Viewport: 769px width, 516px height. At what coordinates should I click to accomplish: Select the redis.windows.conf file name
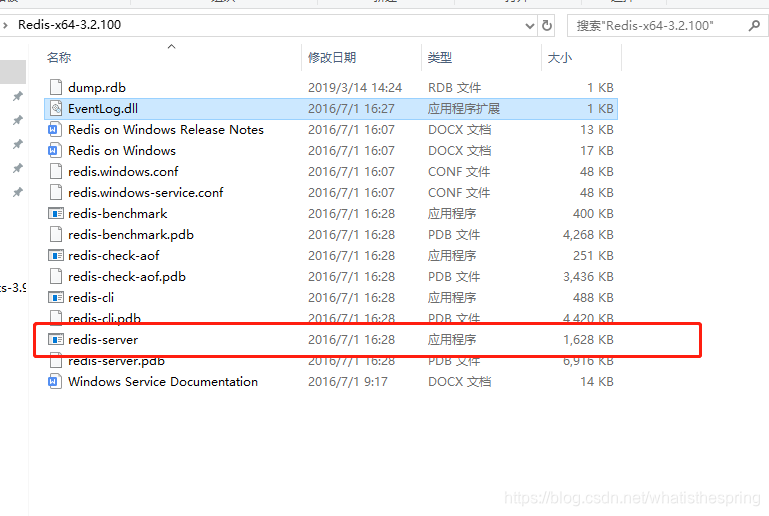tap(123, 172)
